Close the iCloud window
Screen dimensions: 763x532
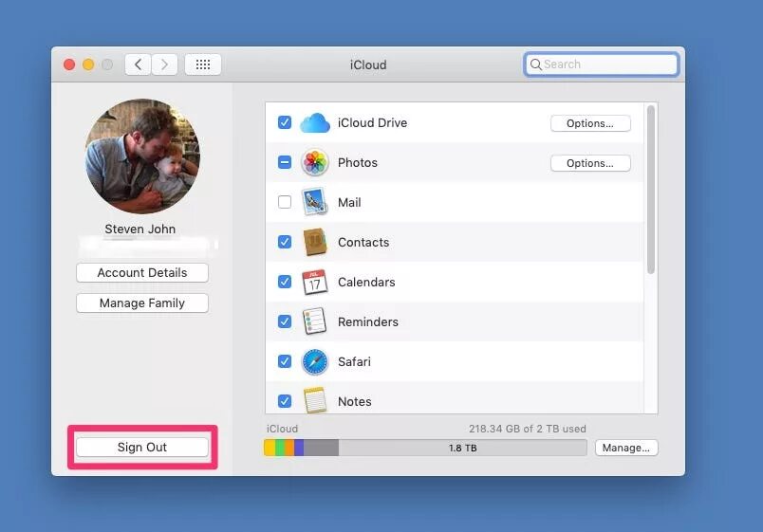(x=69, y=64)
